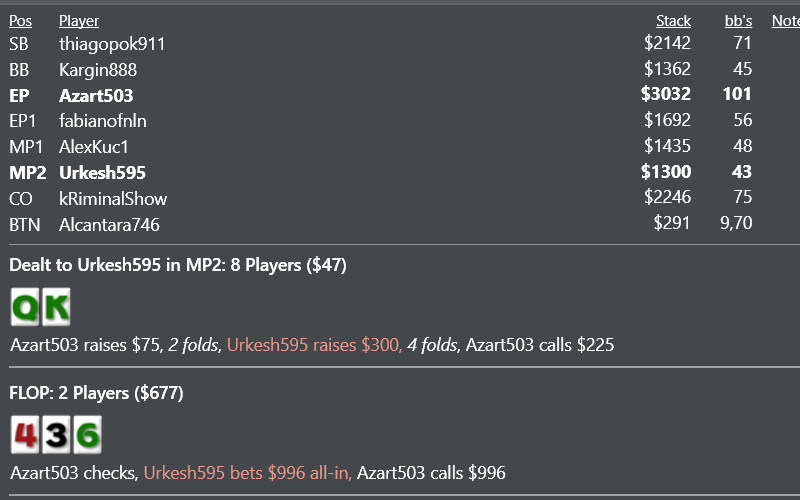
Task: Select player thiagopok911 in the SB row
Action: [x=112, y=44]
